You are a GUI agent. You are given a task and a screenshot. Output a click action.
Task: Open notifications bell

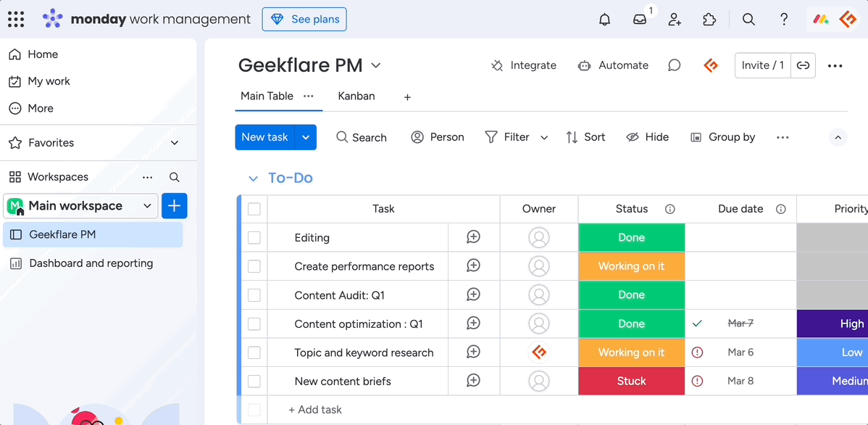click(604, 20)
